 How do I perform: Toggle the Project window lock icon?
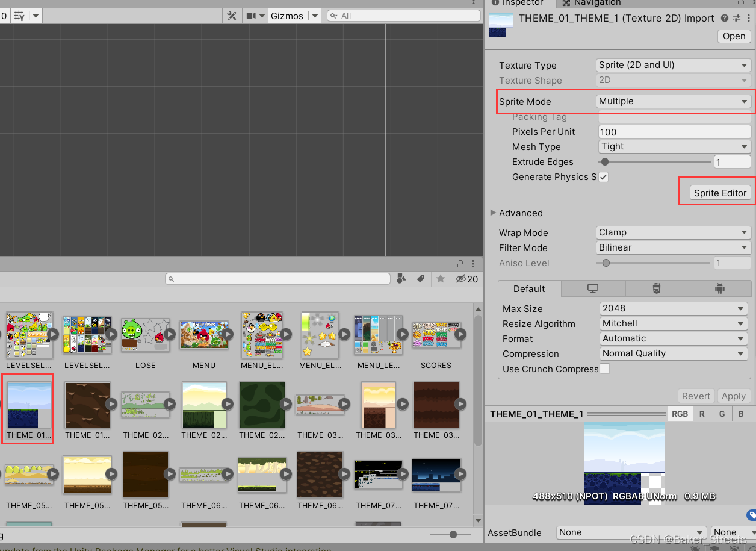coord(460,263)
